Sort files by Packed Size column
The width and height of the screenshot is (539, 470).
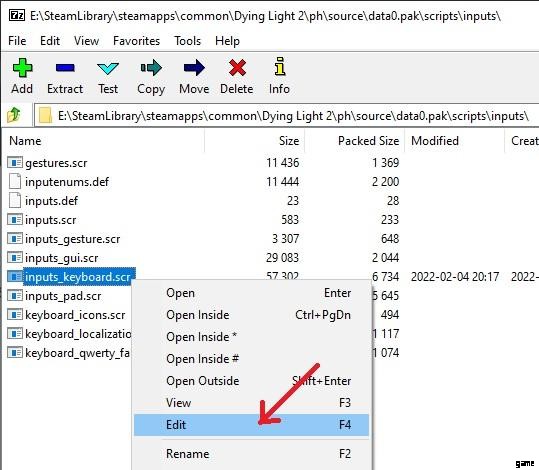pos(354,141)
